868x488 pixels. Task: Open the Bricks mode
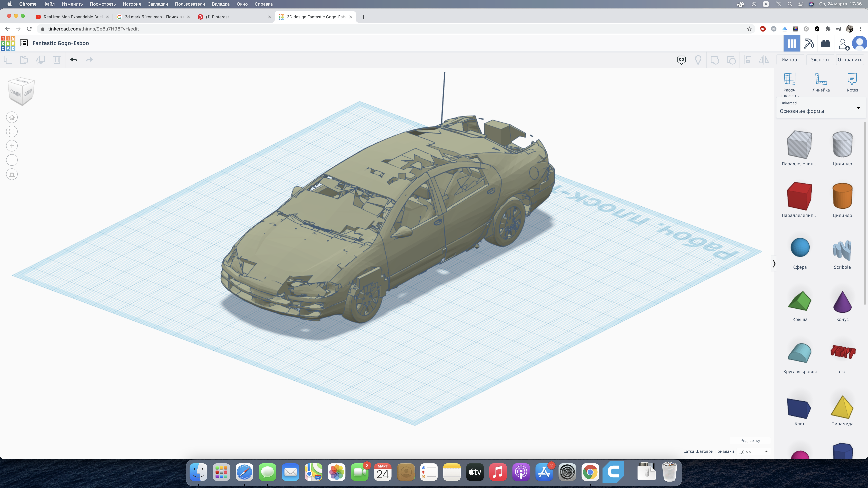tap(826, 43)
